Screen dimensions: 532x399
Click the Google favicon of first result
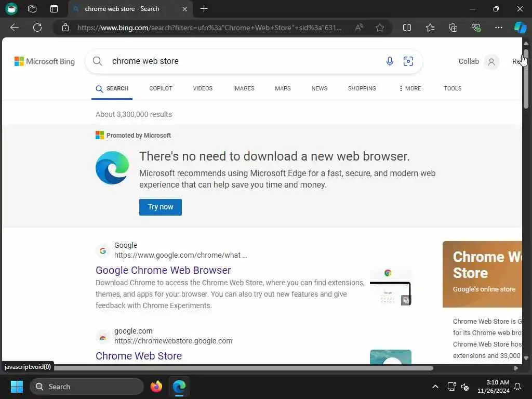tap(103, 251)
